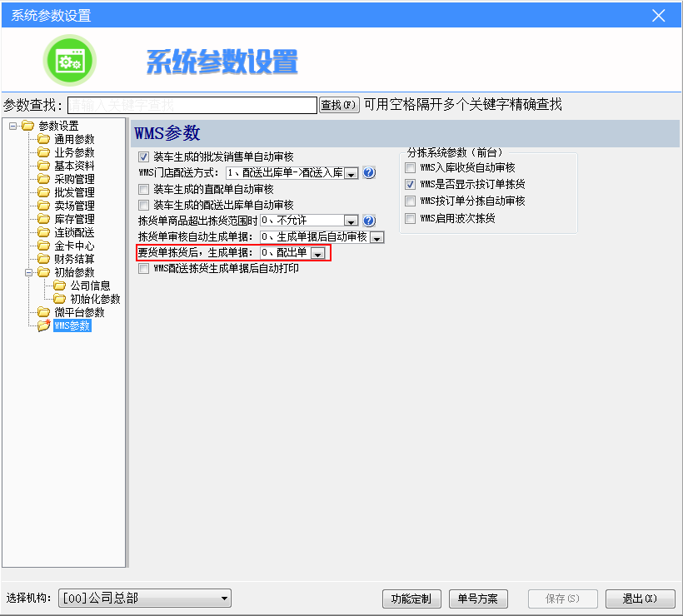Viewport: 683px width, 616px height.
Task: Click the 查找 search button
Action: [x=339, y=105]
